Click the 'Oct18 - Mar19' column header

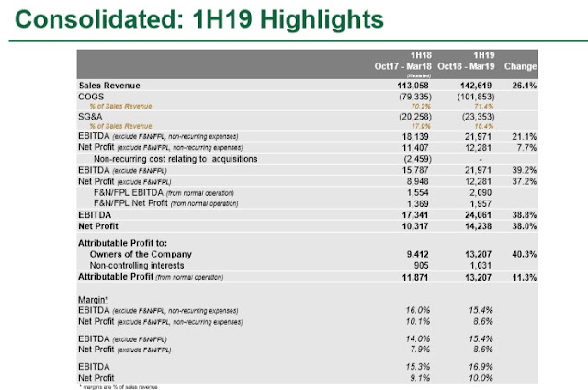(x=466, y=66)
